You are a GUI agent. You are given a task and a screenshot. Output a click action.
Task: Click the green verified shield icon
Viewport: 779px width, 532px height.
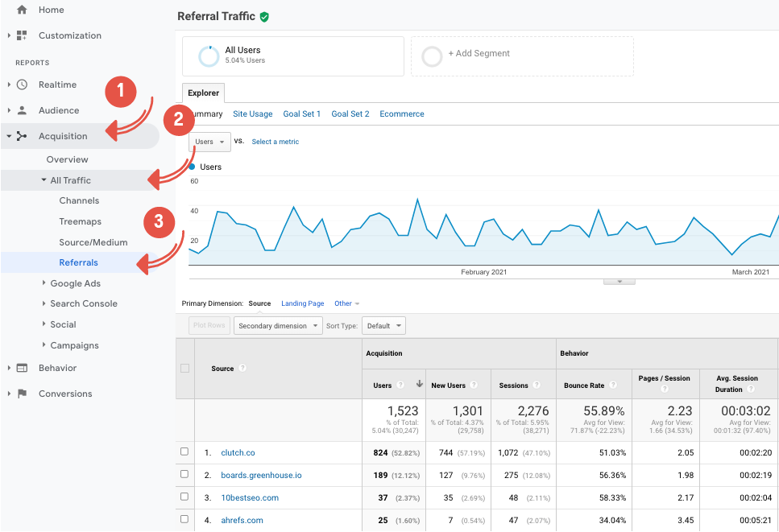click(x=265, y=17)
